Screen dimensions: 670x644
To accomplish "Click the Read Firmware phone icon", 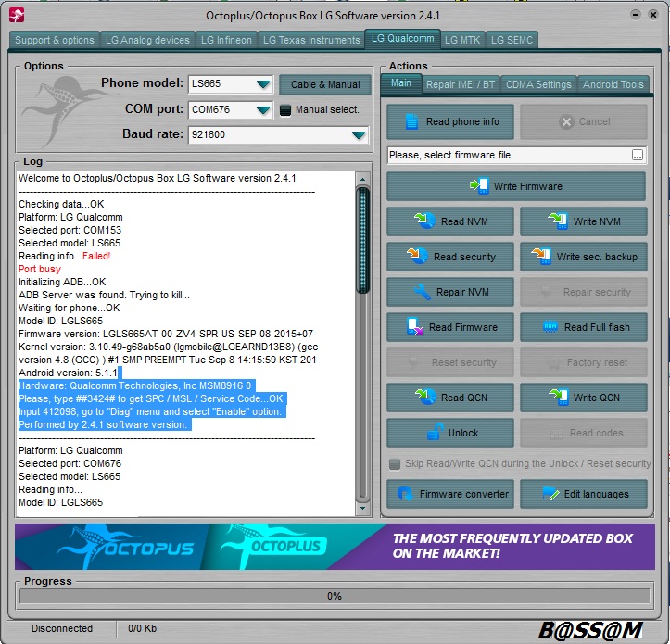I will (415, 327).
